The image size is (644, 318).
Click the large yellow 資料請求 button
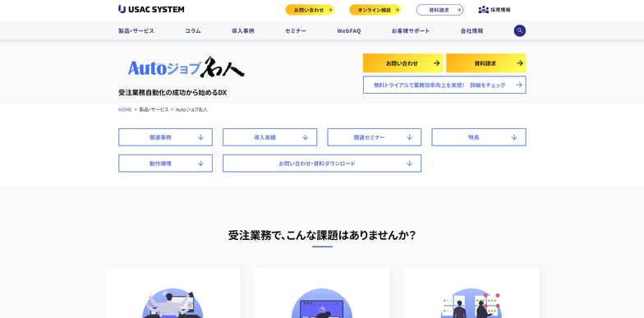[486, 63]
